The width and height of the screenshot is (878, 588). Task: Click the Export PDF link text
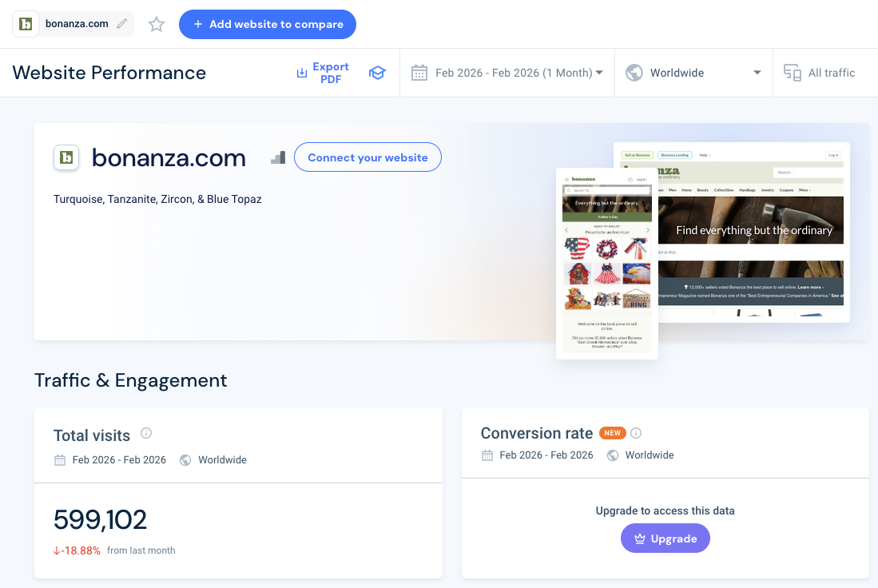(x=331, y=72)
